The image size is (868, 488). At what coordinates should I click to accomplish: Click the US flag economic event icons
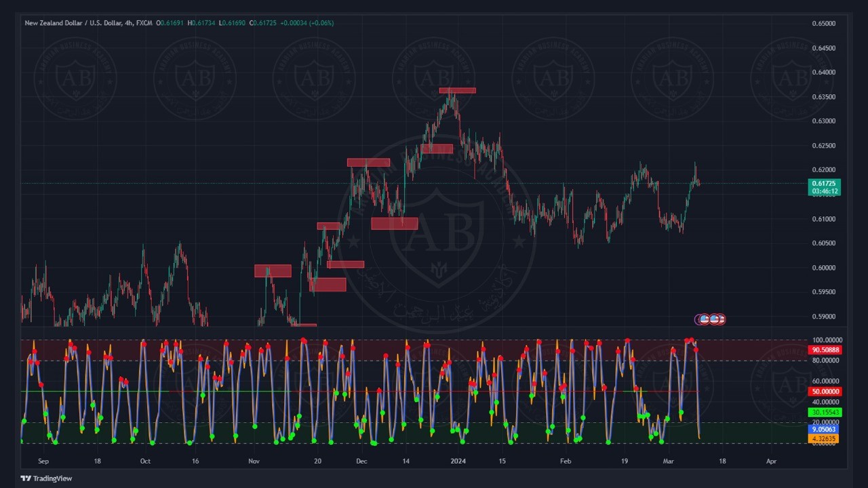tap(711, 319)
